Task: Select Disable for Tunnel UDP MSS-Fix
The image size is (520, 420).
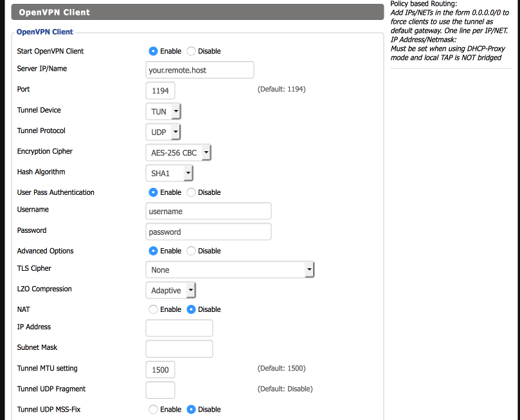Action: click(191, 409)
